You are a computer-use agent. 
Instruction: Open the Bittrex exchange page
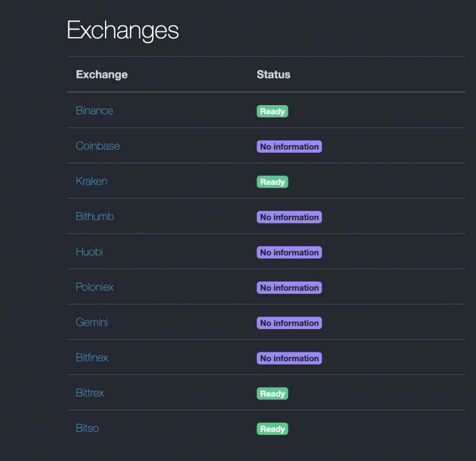90,393
